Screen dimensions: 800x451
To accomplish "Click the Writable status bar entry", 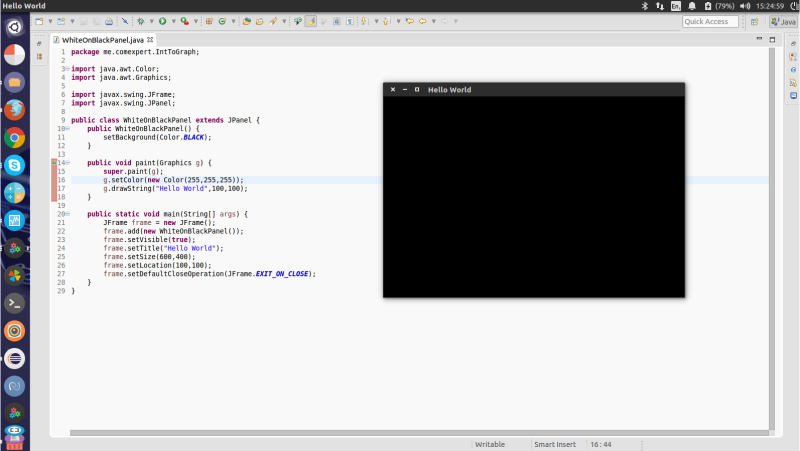I will 490,444.
